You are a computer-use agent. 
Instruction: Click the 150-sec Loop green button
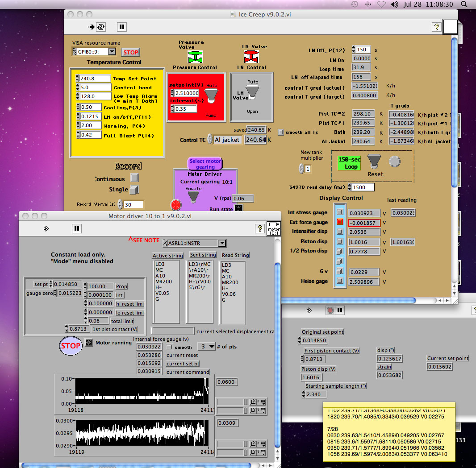[349, 163]
